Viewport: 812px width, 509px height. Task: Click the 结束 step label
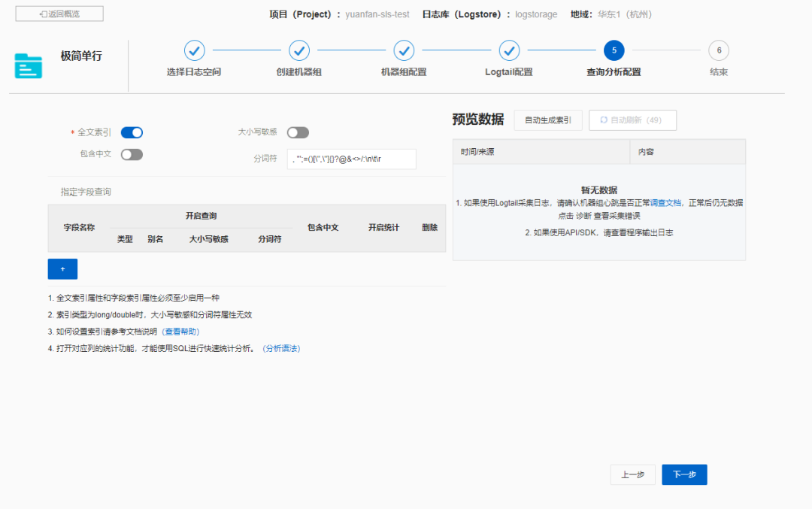tap(719, 72)
